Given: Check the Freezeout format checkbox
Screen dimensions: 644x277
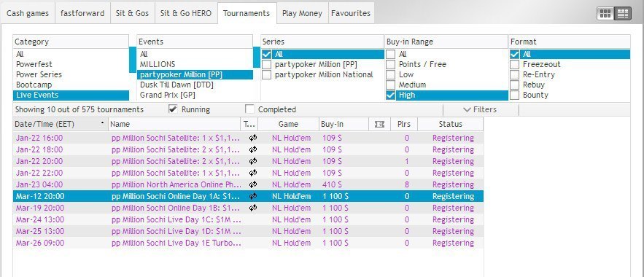Looking at the screenshot, I should [x=515, y=64].
